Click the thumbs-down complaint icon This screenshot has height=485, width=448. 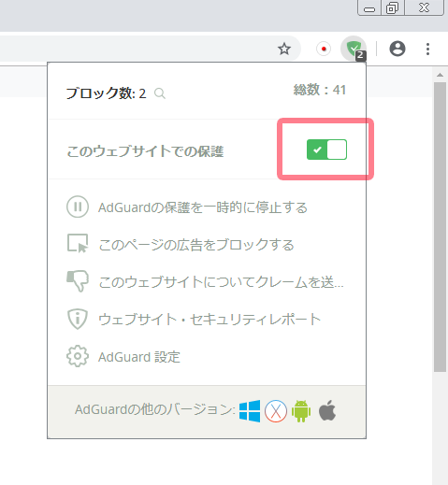78,280
